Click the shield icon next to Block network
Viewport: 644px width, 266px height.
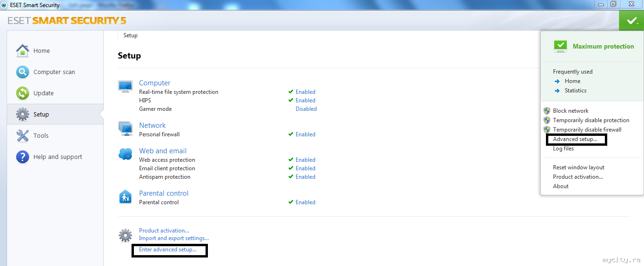547,111
